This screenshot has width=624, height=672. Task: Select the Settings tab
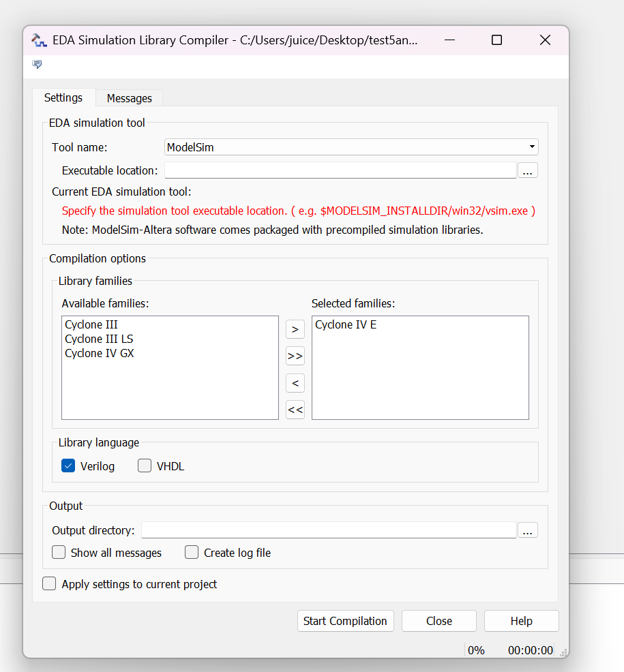[63, 97]
